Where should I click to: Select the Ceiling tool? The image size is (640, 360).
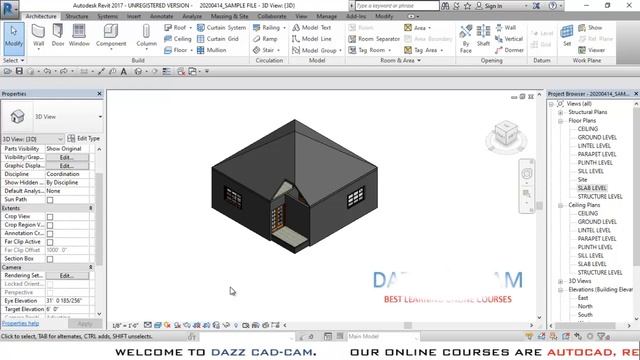[x=178, y=39]
